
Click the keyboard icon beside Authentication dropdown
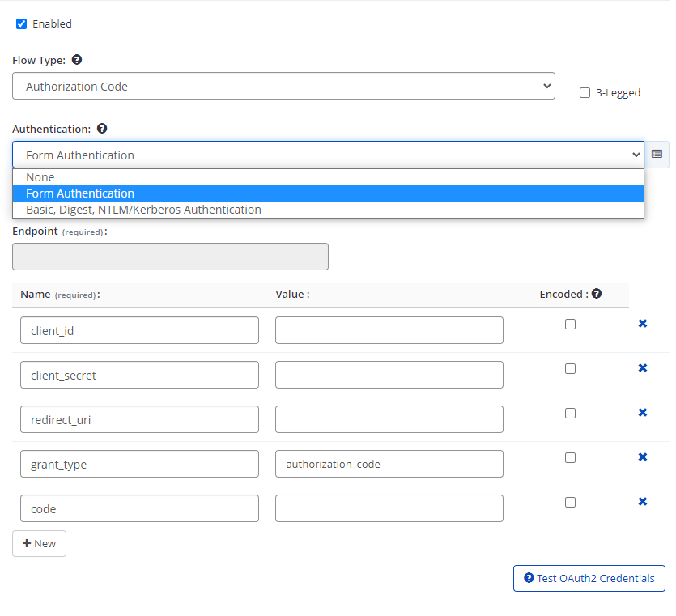[x=657, y=155]
